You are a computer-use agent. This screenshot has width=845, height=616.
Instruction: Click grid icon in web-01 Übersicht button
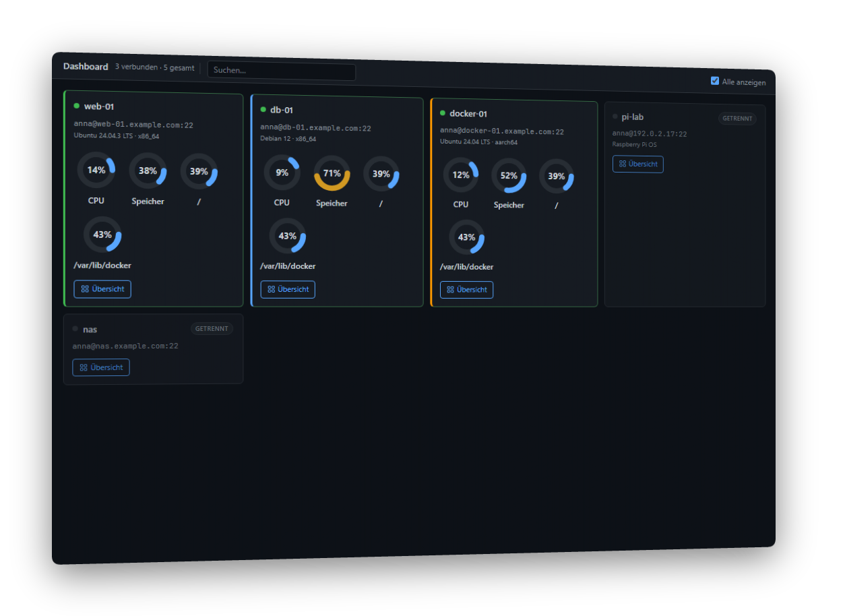(x=85, y=289)
